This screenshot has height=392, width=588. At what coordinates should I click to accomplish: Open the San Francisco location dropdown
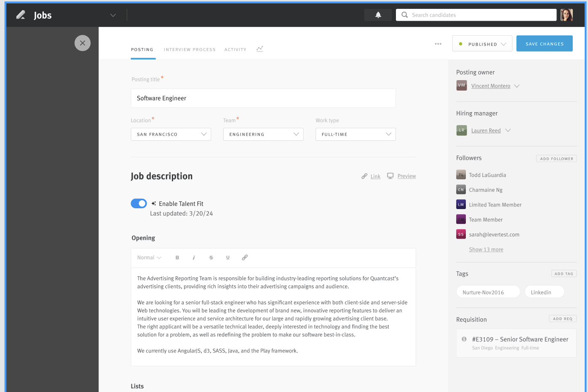171,134
